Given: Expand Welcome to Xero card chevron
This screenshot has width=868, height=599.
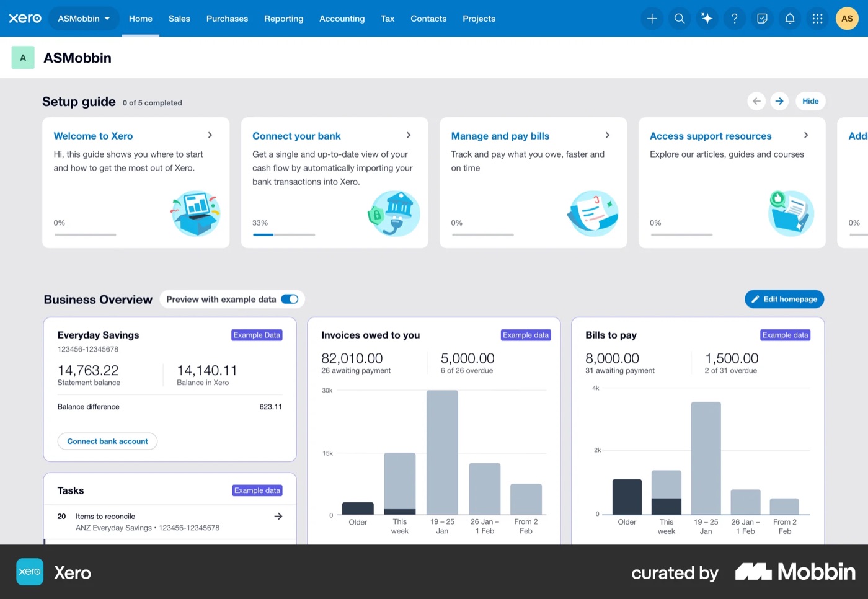Looking at the screenshot, I should (x=210, y=135).
